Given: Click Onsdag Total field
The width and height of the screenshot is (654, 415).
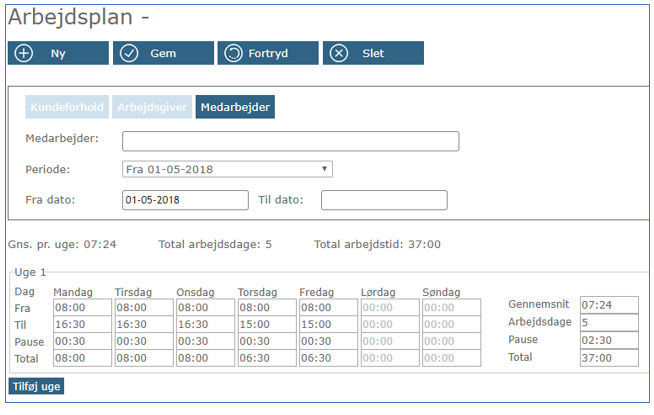Looking at the screenshot, I should 206,358.
